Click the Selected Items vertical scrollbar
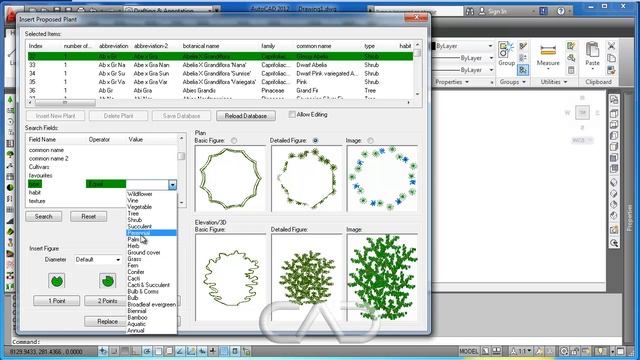Viewport: 640px width, 360px height. pyautogui.click(x=417, y=69)
